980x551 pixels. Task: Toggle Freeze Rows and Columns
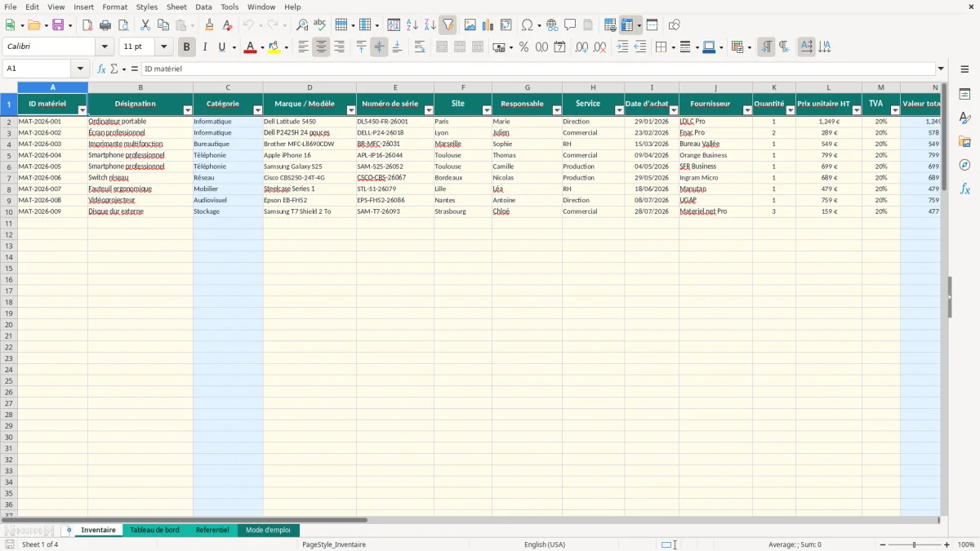coord(628,25)
